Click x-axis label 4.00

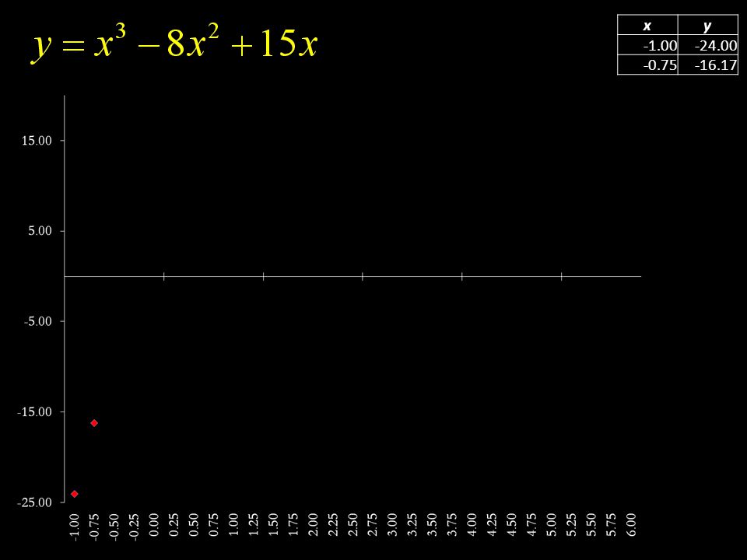[x=472, y=524]
